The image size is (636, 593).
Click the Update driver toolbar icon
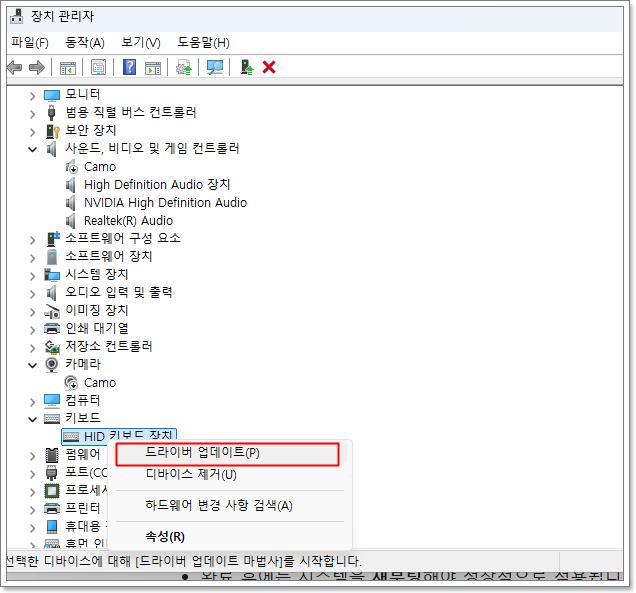coord(184,67)
